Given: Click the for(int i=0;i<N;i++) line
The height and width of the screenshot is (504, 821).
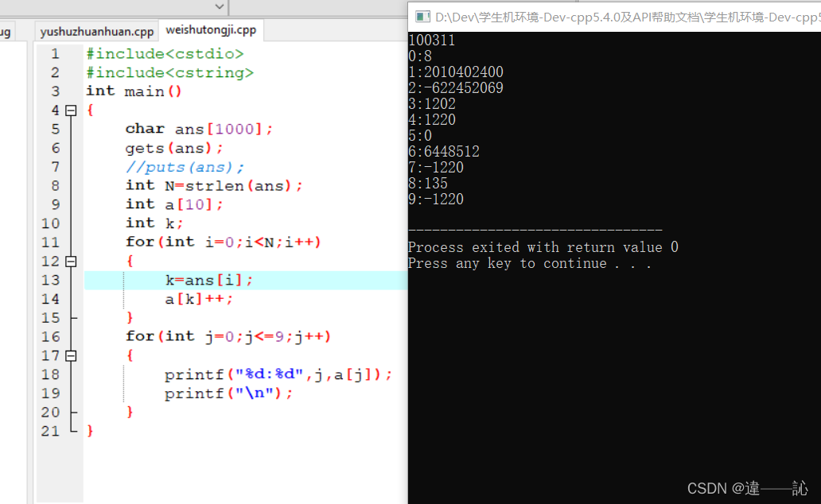Looking at the screenshot, I should tap(223, 242).
